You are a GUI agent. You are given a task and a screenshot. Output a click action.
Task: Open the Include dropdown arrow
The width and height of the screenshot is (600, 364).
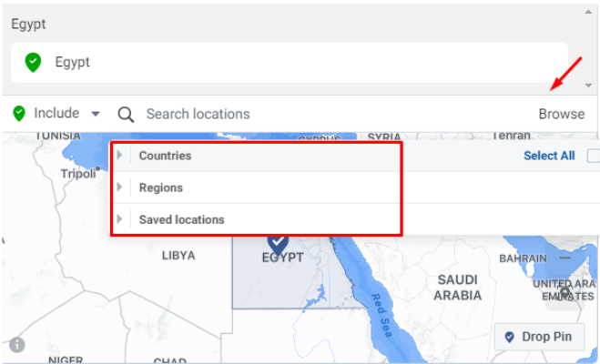[x=96, y=114]
